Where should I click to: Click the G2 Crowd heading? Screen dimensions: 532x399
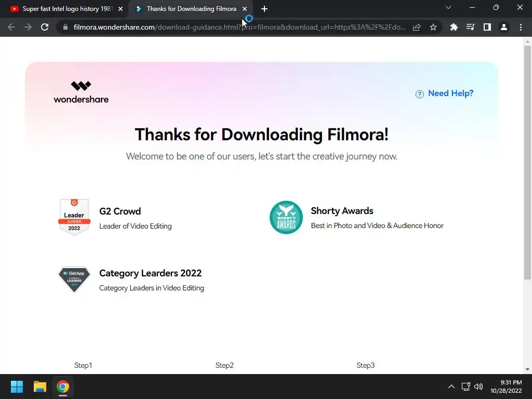[120, 211]
